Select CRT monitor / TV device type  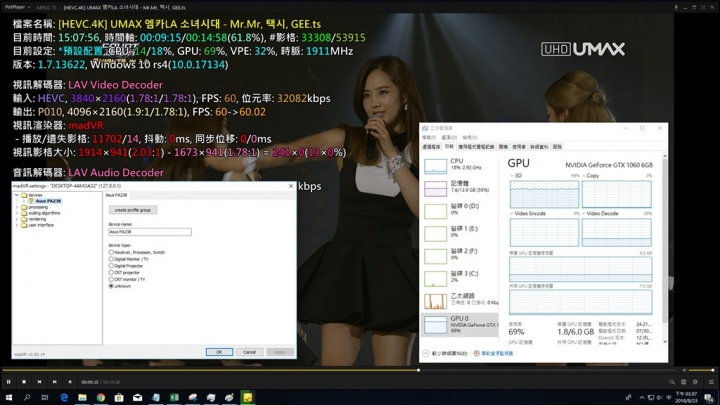tap(127, 279)
